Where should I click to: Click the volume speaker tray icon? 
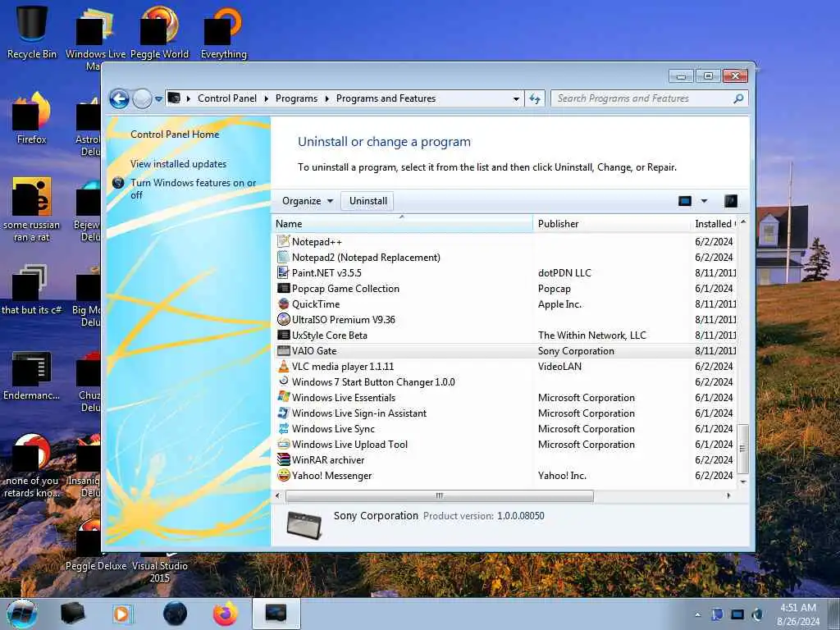pos(757,614)
